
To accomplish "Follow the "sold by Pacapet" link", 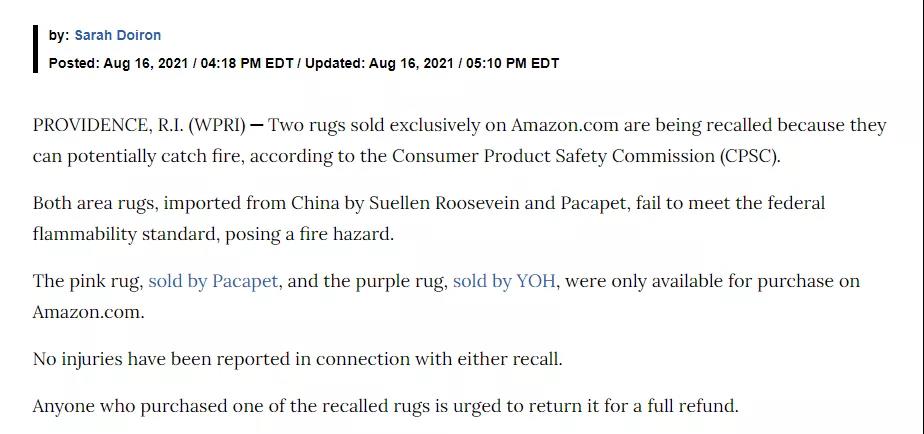I will tap(213, 281).
